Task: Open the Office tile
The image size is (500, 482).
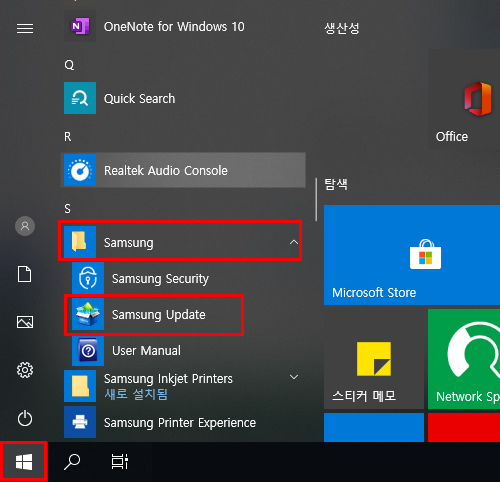Action: pos(464,99)
